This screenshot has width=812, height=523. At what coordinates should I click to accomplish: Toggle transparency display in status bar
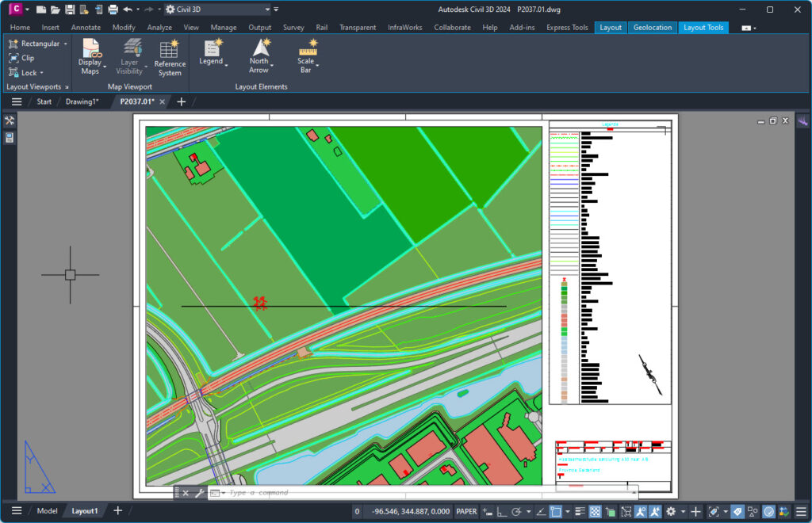click(596, 512)
